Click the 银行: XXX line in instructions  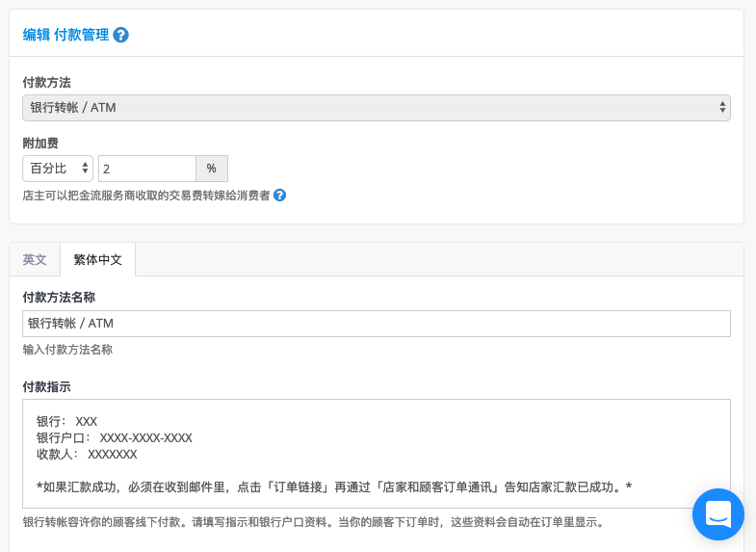67,421
